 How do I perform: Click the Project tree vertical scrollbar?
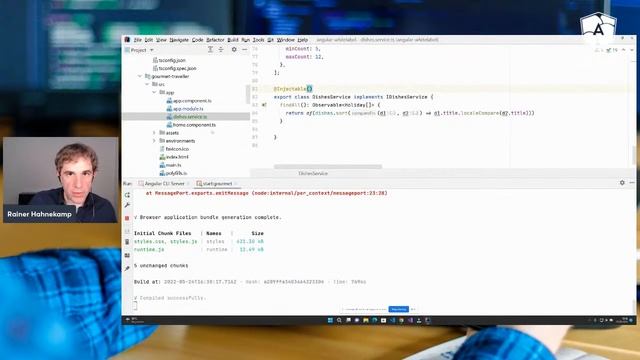[x=248, y=94]
